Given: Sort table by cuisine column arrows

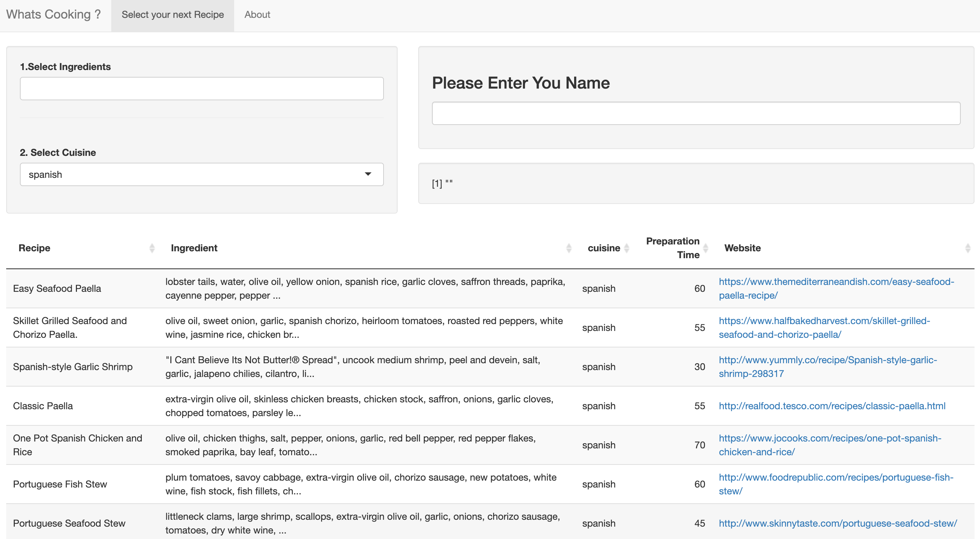Looking at the screenshot, I should coord(627,248).
